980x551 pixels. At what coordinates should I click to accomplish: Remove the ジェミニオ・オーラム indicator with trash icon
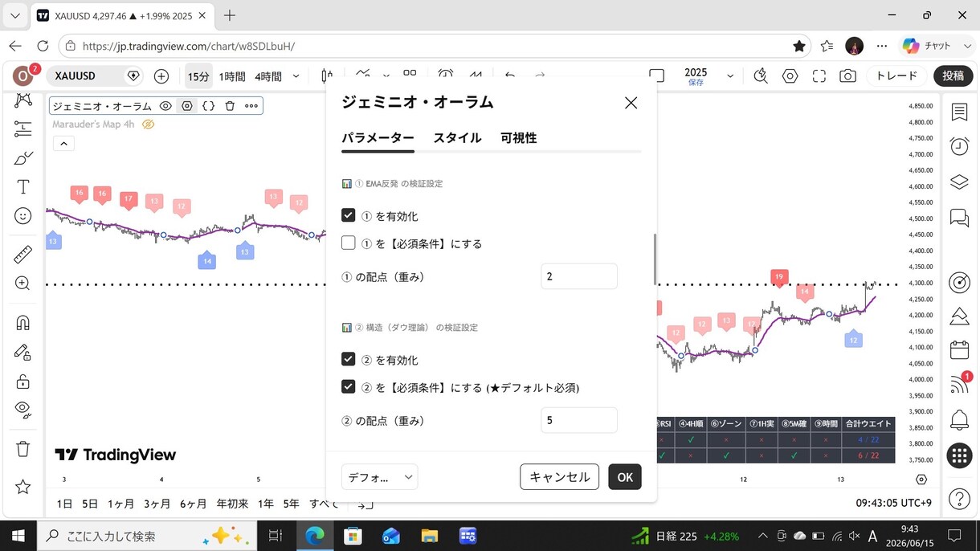230,106
